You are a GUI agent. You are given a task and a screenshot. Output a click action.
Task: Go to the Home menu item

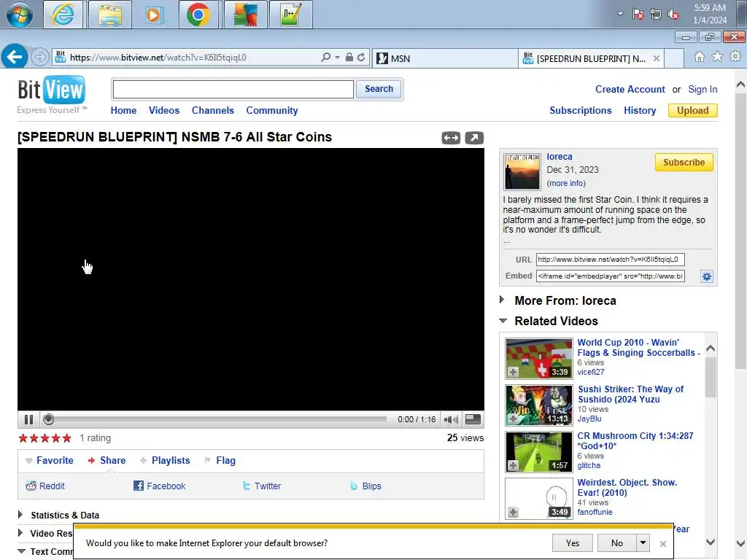coord(123,111)
